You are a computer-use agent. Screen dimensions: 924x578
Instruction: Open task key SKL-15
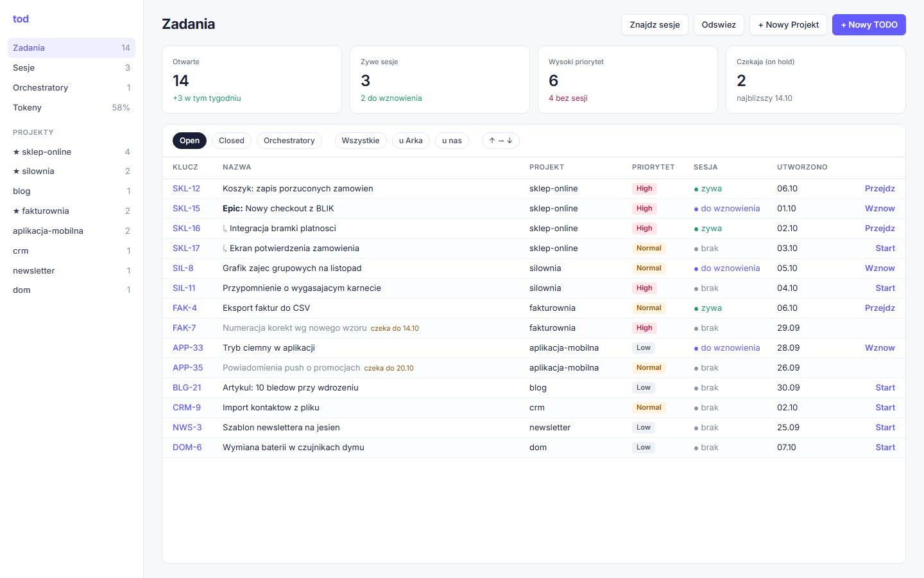click(x=186, y=208)
